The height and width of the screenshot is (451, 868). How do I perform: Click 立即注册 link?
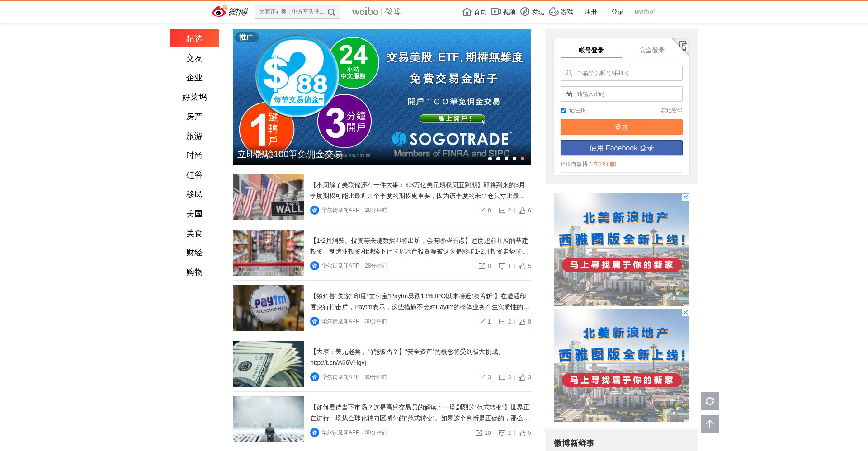coord(604,164)
